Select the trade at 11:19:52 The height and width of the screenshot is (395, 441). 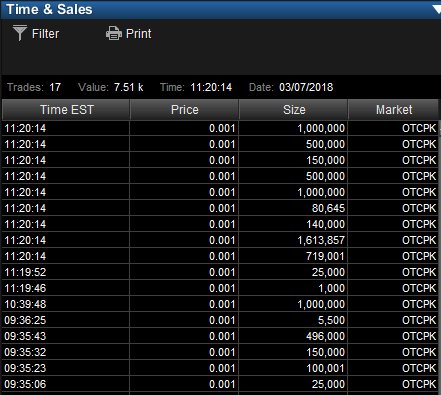click(x=220, y=272)
